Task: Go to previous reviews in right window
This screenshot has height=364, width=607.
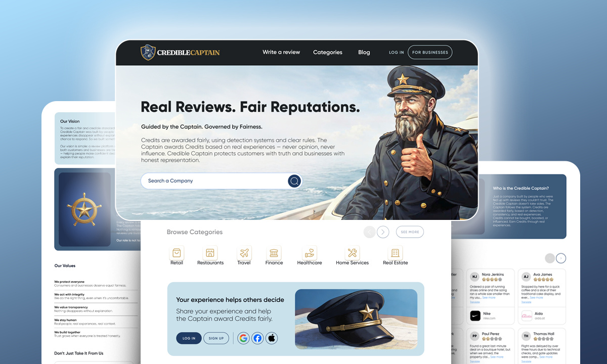Action: click(549, 258)
